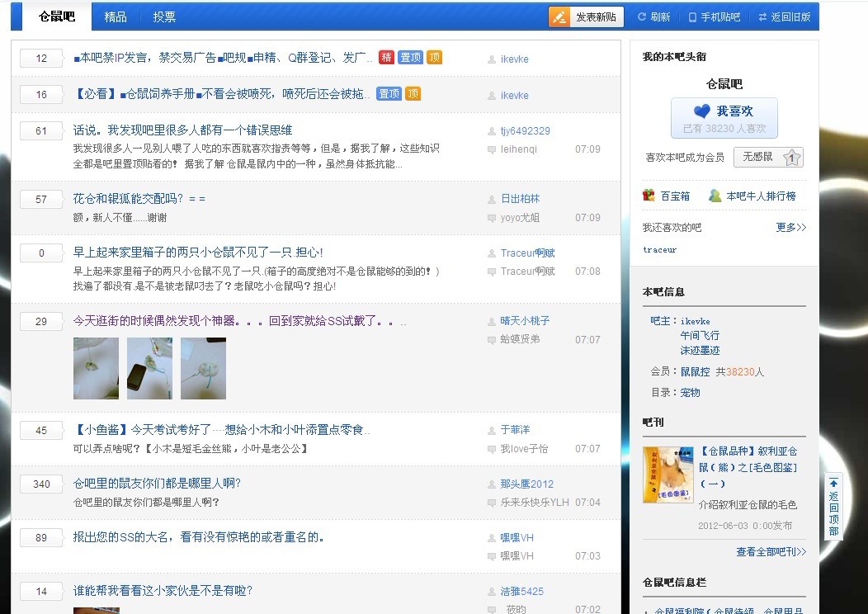Expand 更多>> liked forums

point(791,228)
